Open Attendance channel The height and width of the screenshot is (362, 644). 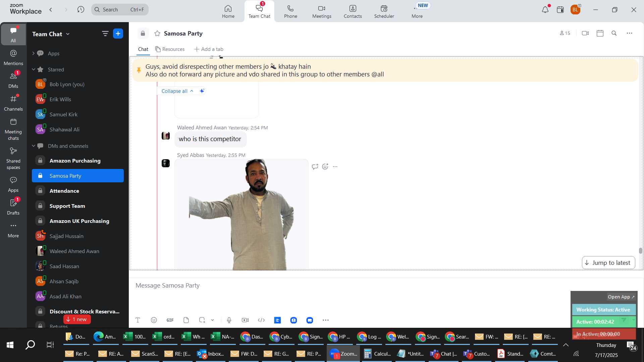tap(78, 191)
